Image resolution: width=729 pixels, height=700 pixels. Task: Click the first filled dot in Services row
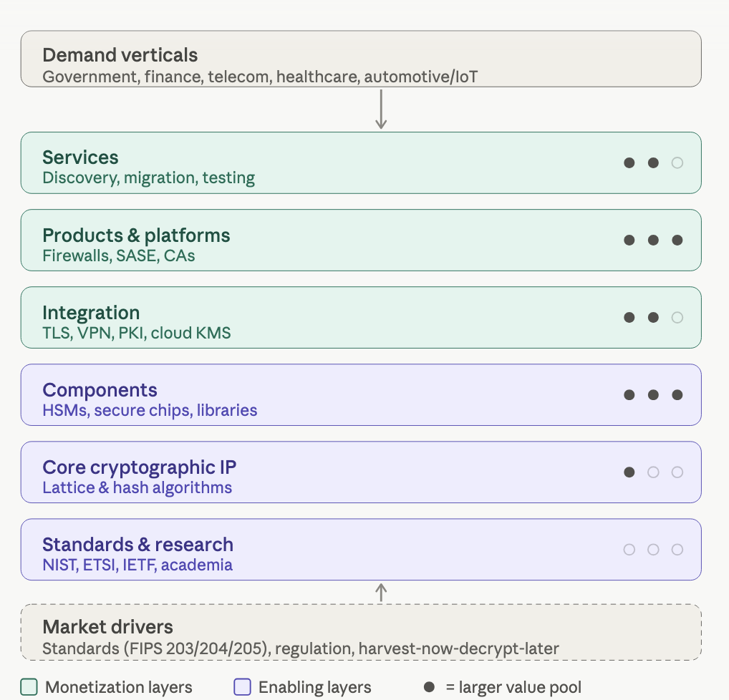tap(629, 162)
